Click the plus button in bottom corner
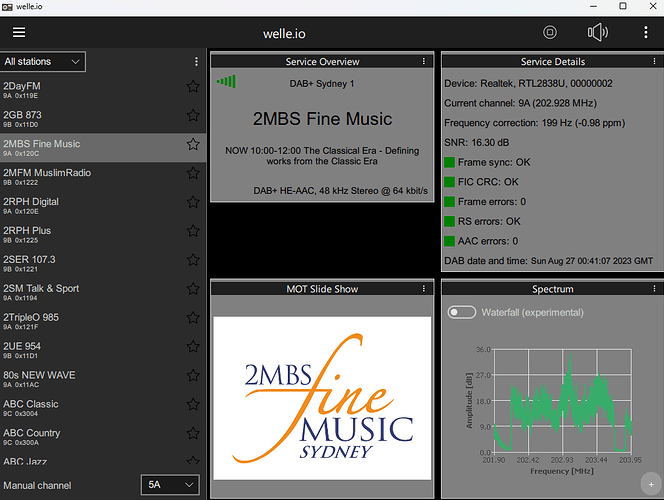The image size is (664, 500). [651, 485]
